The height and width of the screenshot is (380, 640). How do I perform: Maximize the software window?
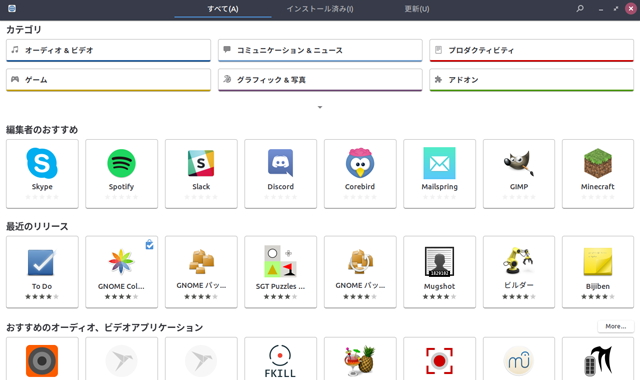coord(616,9)
